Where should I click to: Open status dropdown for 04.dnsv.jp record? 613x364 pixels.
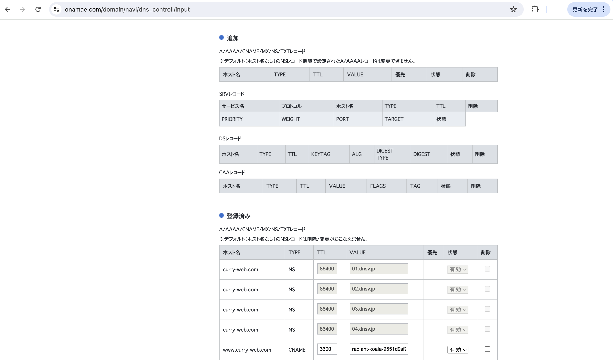458,330
